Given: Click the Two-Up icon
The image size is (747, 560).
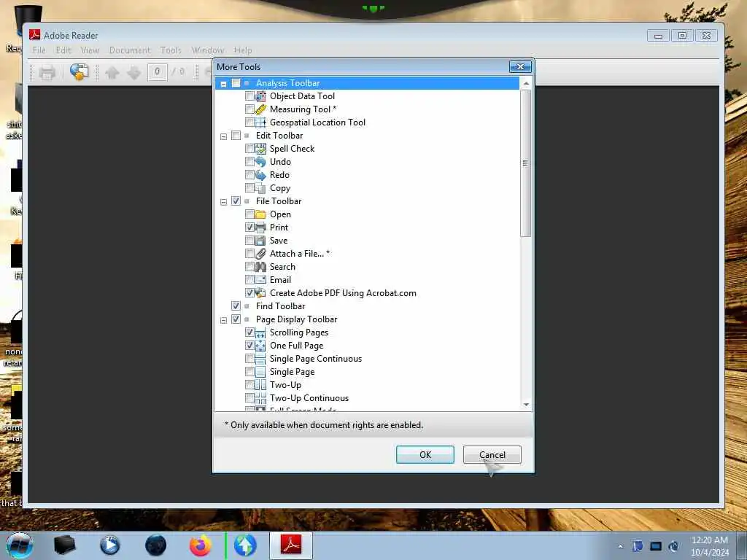Looking at the screenshot, I should [x=260, y=385].
